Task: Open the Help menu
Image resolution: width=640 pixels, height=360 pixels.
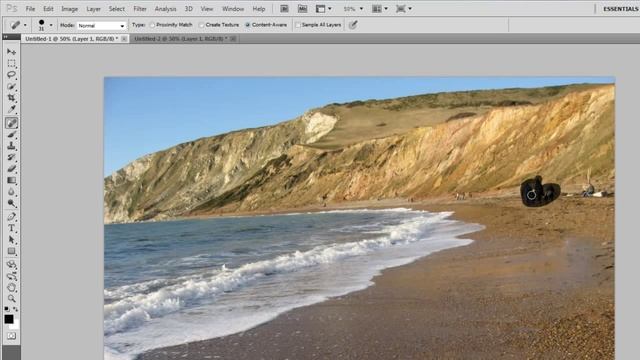Action: click(x=259, y=9)
